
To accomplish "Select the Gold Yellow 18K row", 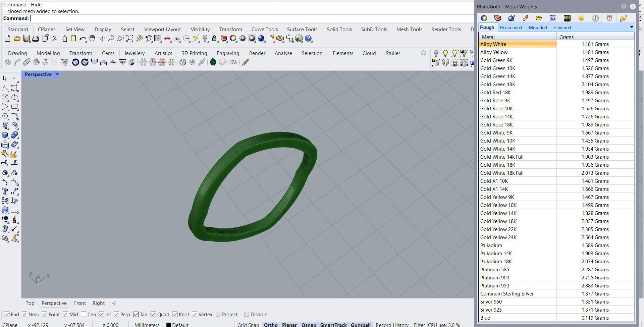I will pyautogui.click(x=556, y=221).
